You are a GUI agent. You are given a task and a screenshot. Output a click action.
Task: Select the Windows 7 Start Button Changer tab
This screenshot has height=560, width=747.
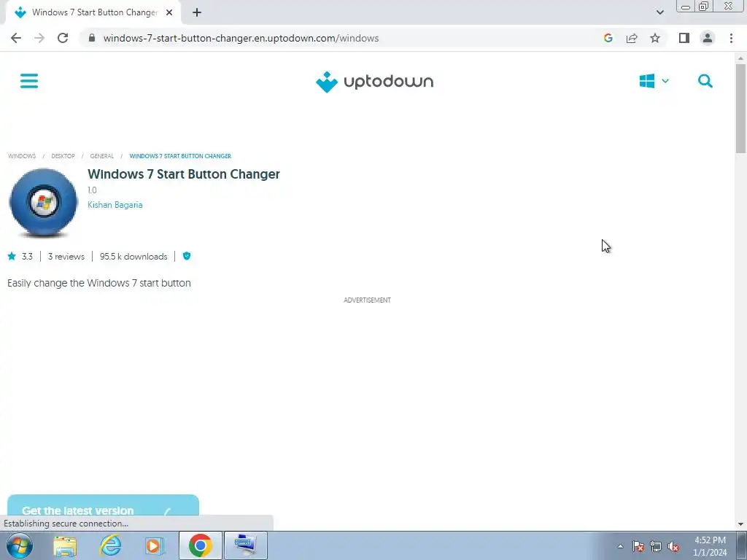93,13
